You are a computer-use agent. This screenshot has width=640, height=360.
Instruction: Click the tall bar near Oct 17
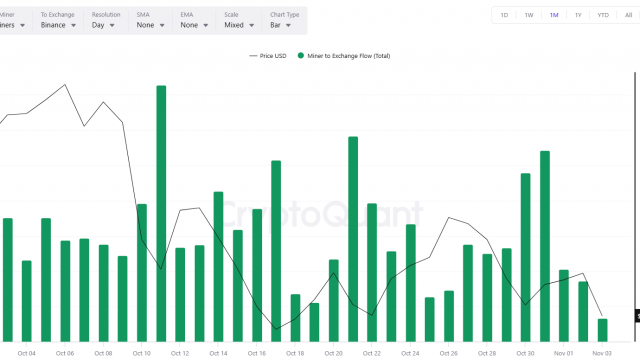tap(276, 251)
